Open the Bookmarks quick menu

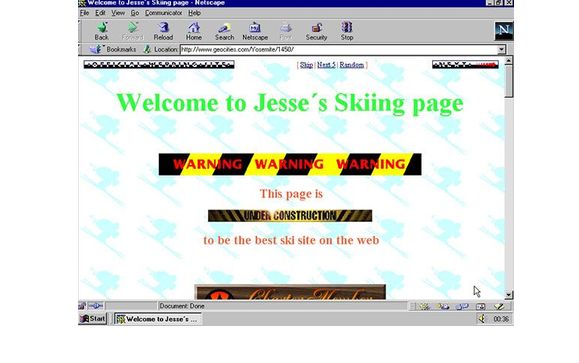click(113, 49)
